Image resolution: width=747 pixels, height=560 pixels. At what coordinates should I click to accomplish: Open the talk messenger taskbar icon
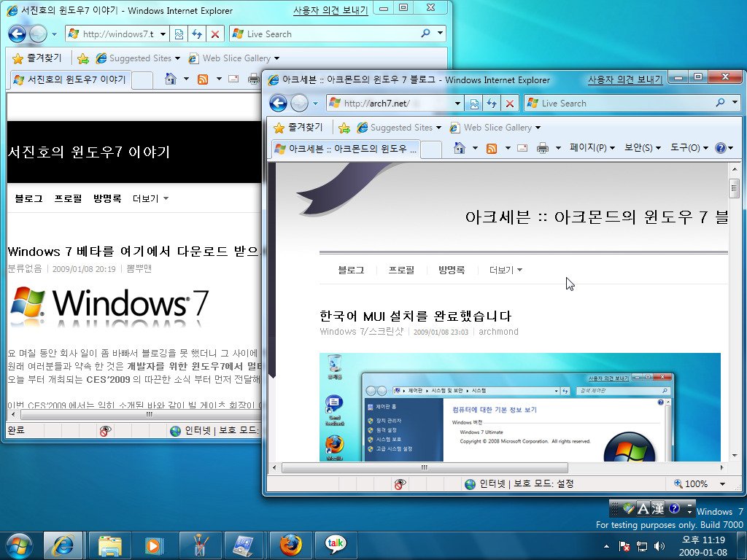coord(336,545)
